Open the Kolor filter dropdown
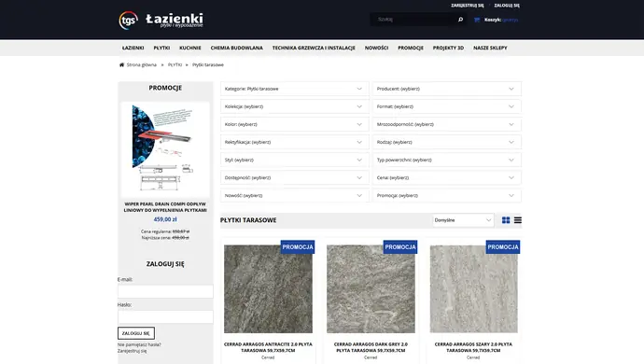Image resolution: width=644 pixels, height=364 pixels. 294,124
